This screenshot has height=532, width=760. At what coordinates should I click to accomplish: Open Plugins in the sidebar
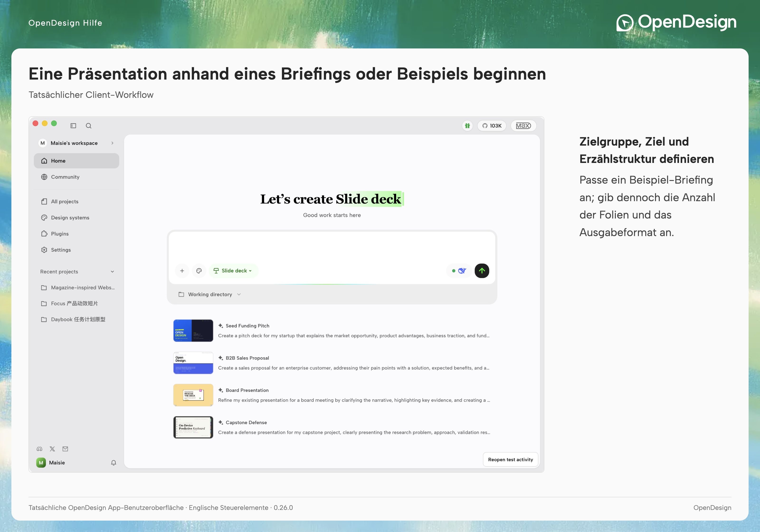coord(76,234)
